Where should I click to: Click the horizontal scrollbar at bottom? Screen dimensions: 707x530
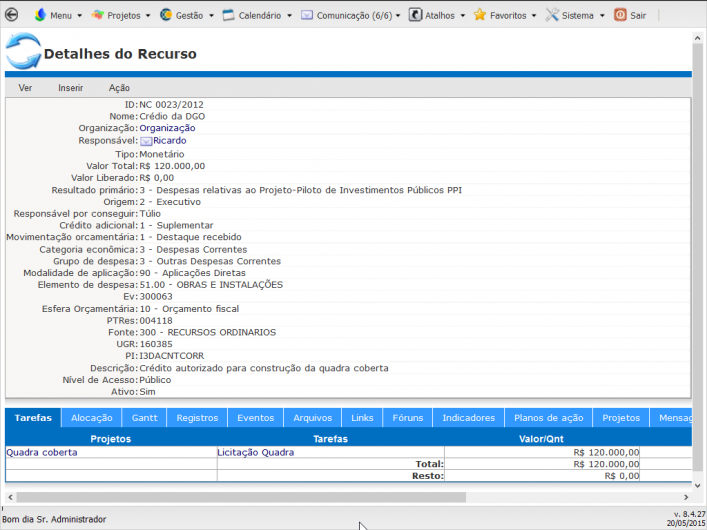pyautogui.click(x=240, y=497)
